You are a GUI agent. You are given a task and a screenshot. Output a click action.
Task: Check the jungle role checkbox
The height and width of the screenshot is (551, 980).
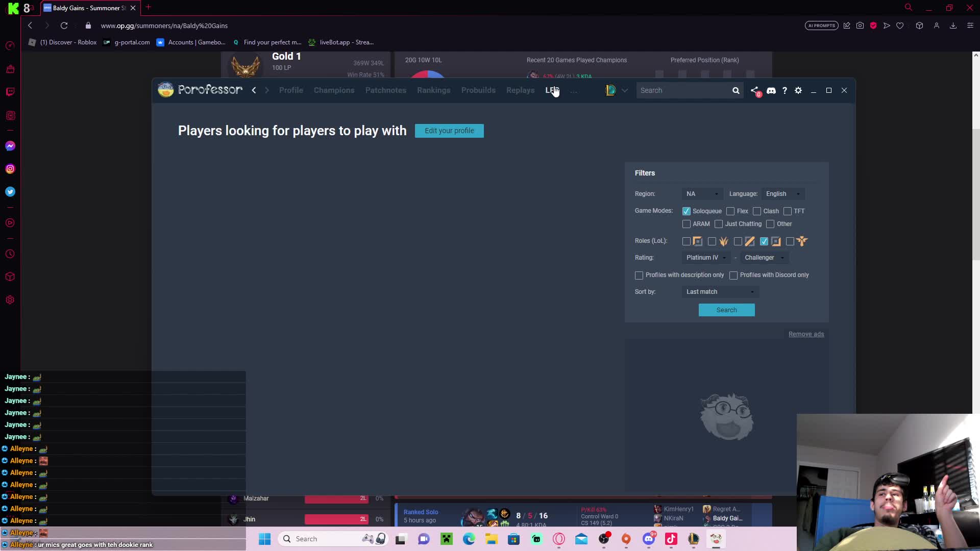click(x=712, y=241)
